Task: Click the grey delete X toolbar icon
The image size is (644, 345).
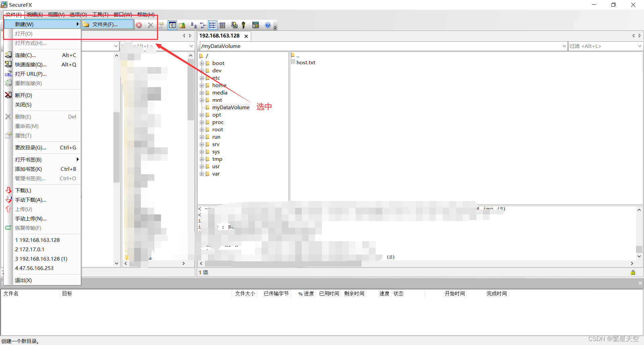Action: coord(151,25)
